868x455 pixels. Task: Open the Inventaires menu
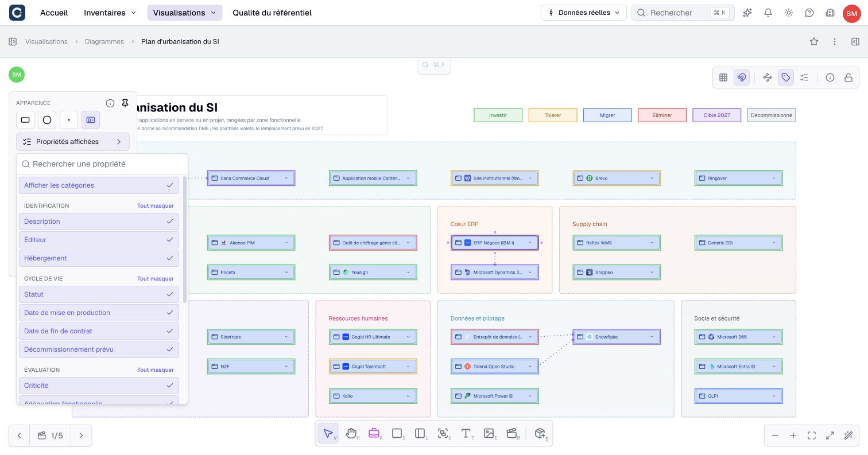(110, 13)
